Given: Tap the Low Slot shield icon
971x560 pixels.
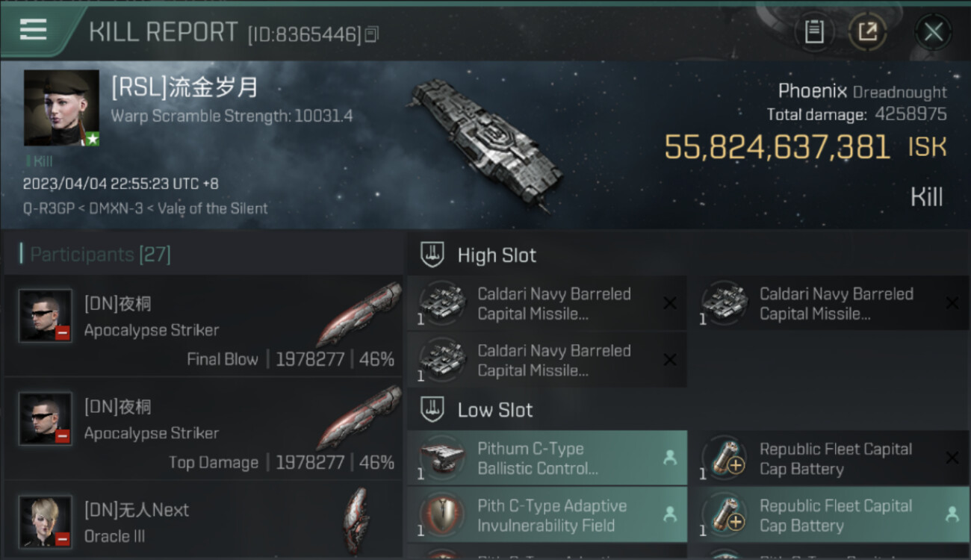Looking at the screenshot, I should point(433,409).
